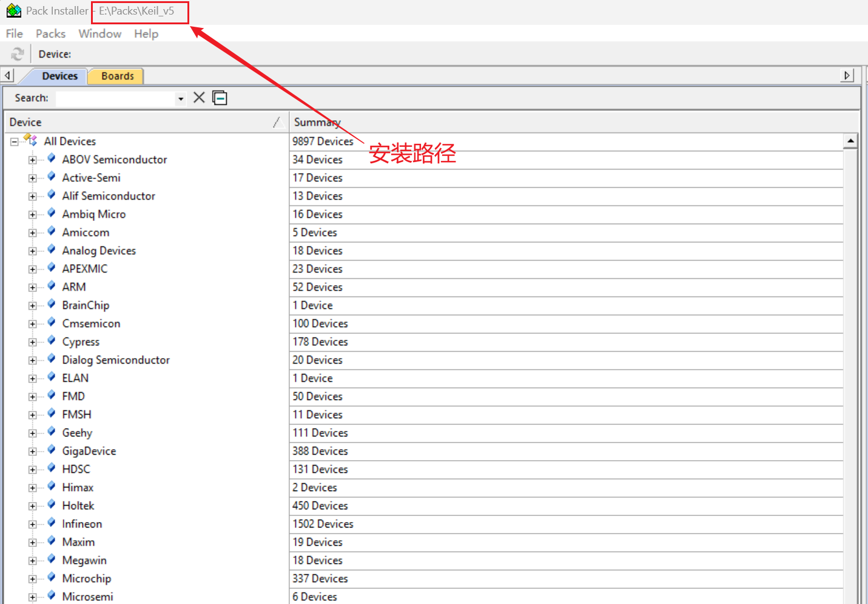Image resolution: width=868 pixels, height=604 pixels.
Task: Click the Pack Installer app icon in title bar
Action: tap(13, 10)
